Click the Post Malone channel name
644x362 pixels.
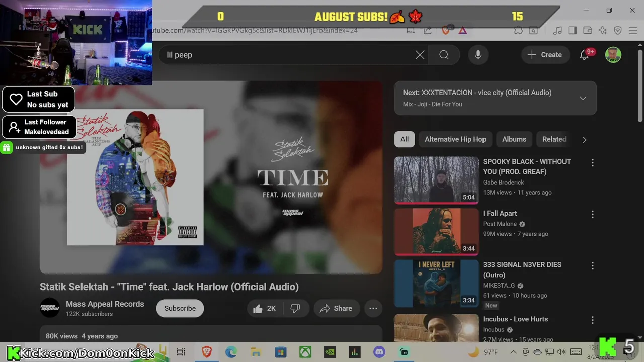pyautogui.click(x=500, y=224)
